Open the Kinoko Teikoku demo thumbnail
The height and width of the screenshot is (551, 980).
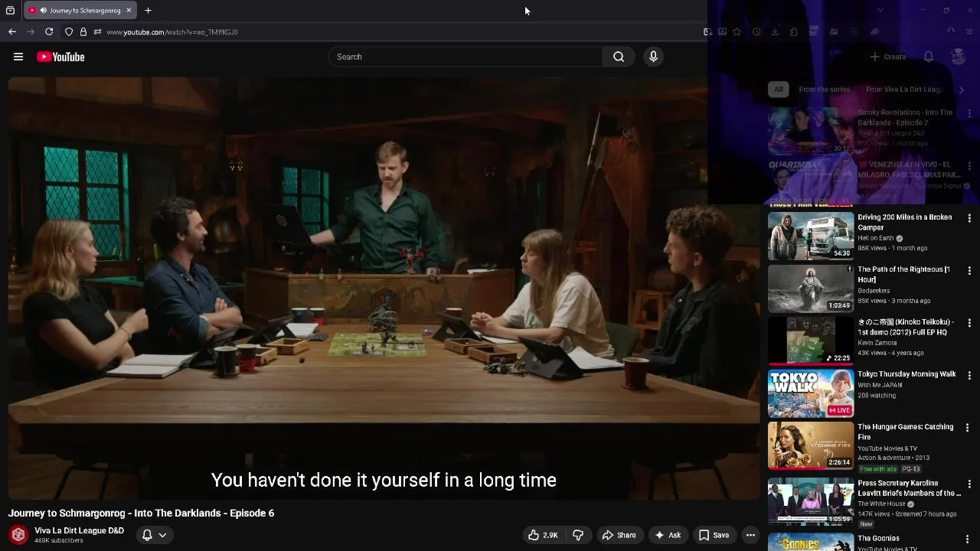pyautogui.click(x=811, y=341)
